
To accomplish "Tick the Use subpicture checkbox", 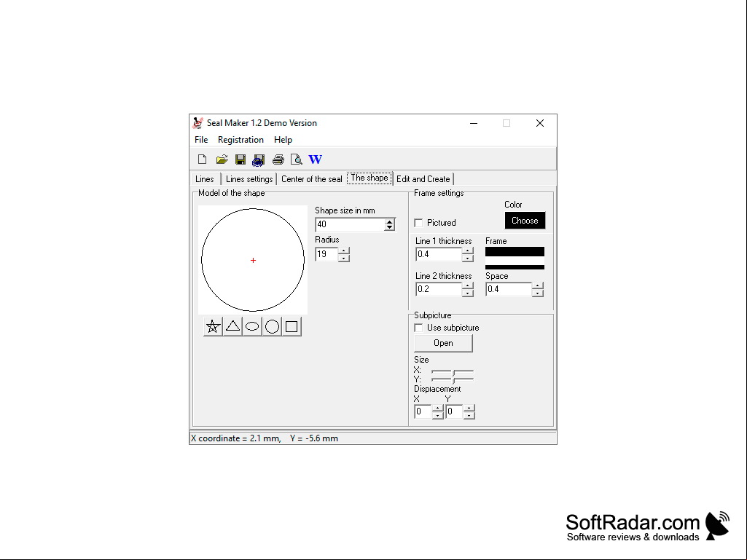I will pos(419,328).
